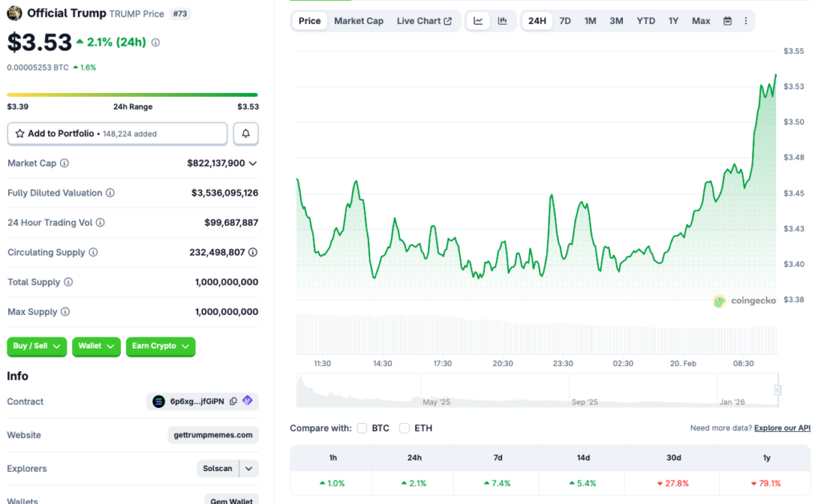
Task: Copy the contract address icon
Action: click(x=233, y=401)
